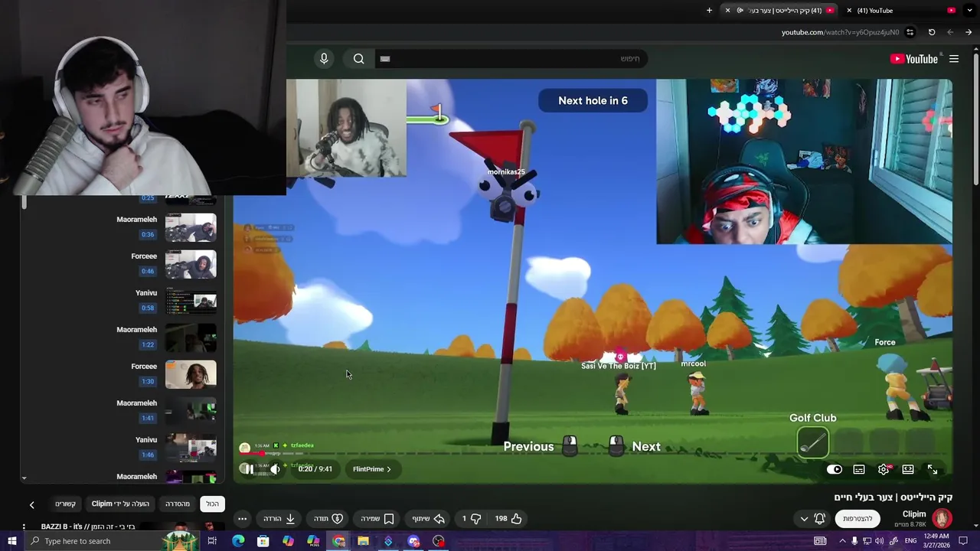The height and width of the screenshot is (551, 980).
Task: Open File Explorer from taskbar
Action: [363, 541]
